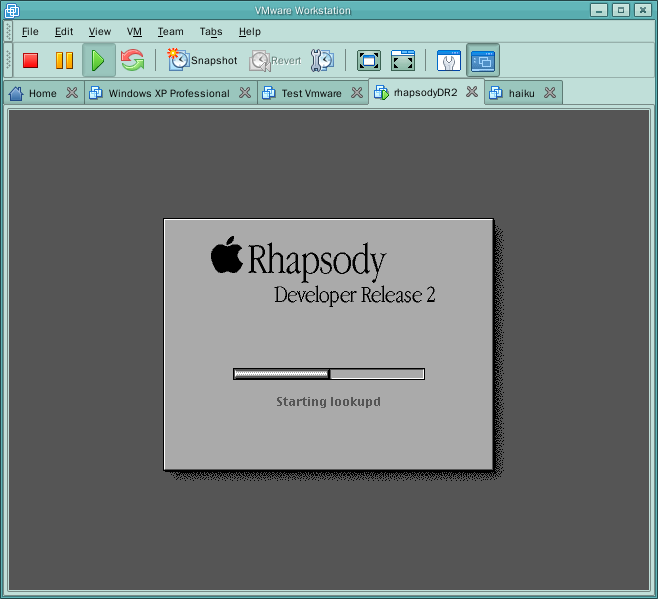This screenshot has width=658, height=599.
Task: Reset the VM using the circular arrows icon
Action: pos(132,60)
